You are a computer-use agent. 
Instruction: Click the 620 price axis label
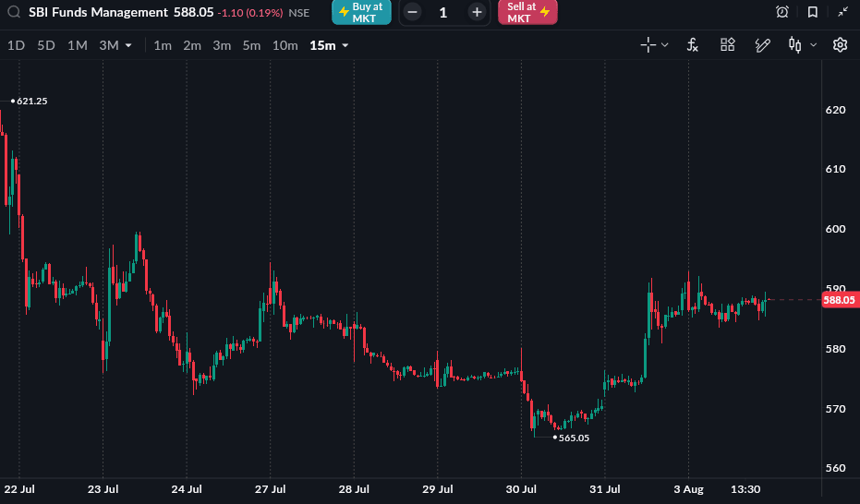tap(835, 110)
